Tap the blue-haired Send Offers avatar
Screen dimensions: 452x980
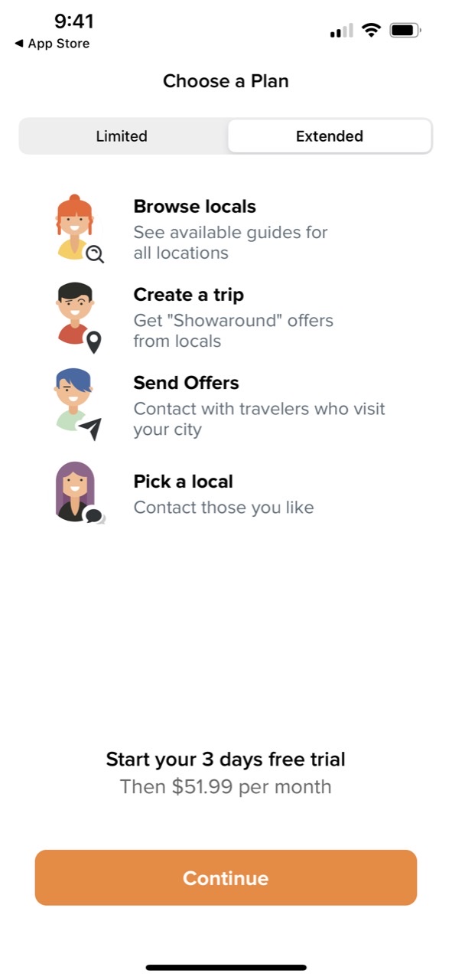pos(74,402)
